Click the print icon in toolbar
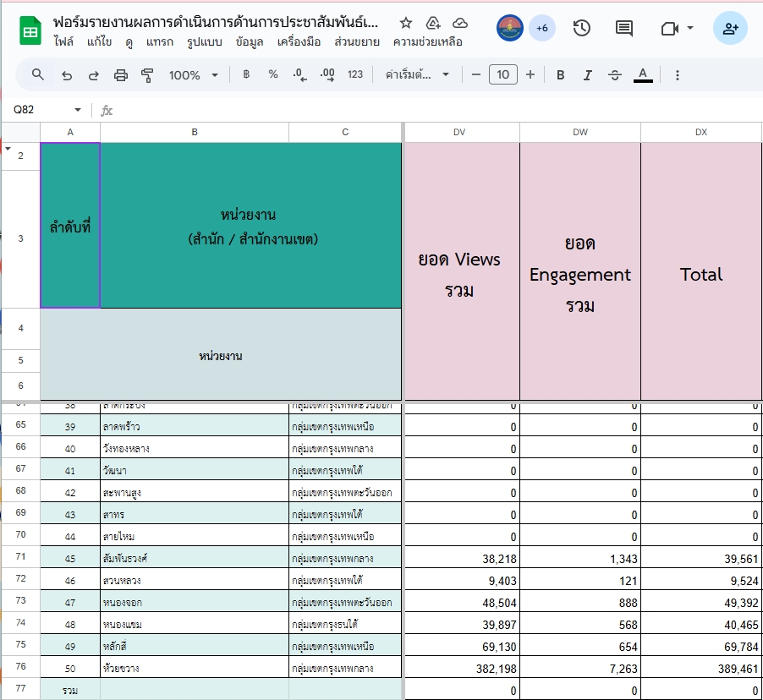 coord(121,75)
